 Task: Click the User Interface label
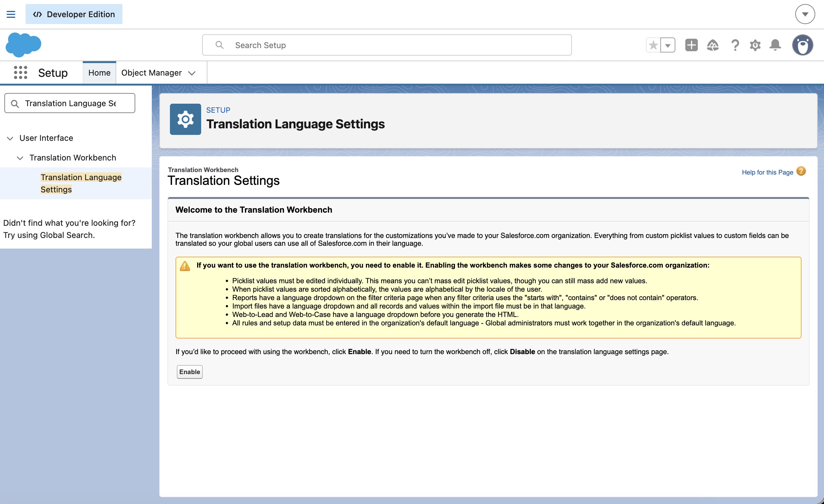point(46,138)
